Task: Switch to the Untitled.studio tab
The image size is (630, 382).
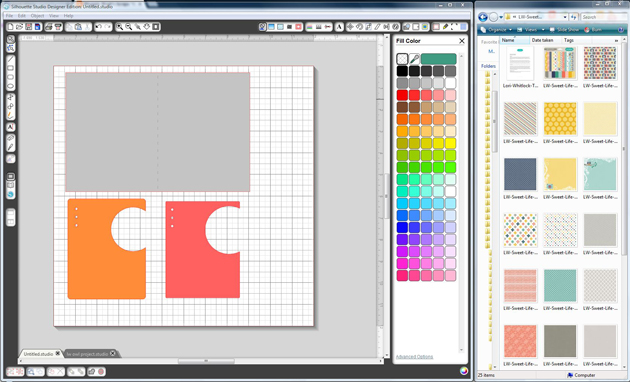Action: click(x=38, y=354)
